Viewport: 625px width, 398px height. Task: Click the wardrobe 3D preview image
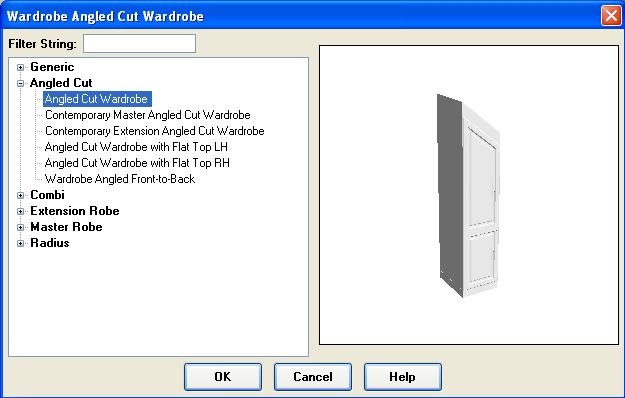pyautogui.click(x=468, y=195)
